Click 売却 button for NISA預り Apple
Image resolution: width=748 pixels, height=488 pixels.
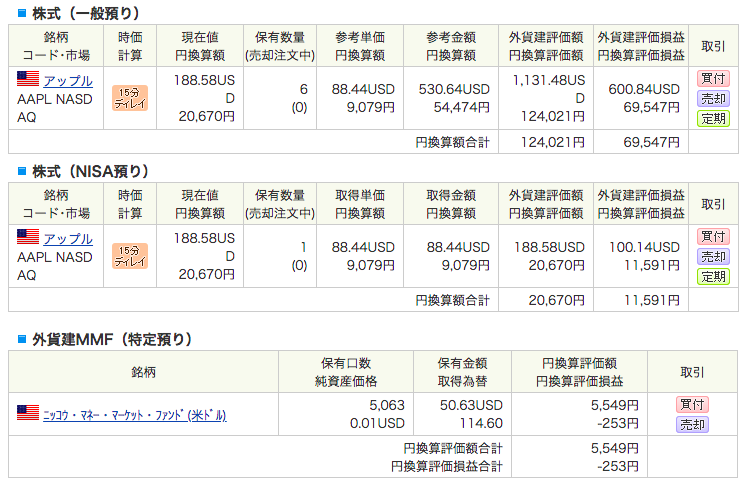coord(713,256)
